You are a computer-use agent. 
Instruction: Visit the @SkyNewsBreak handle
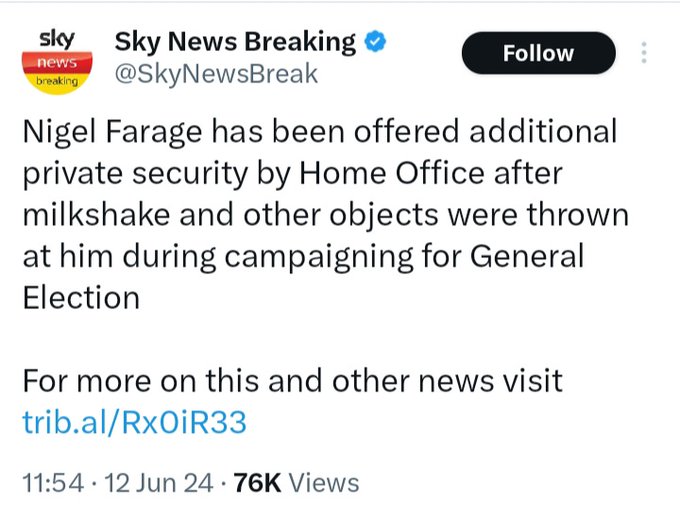[216, 74]
